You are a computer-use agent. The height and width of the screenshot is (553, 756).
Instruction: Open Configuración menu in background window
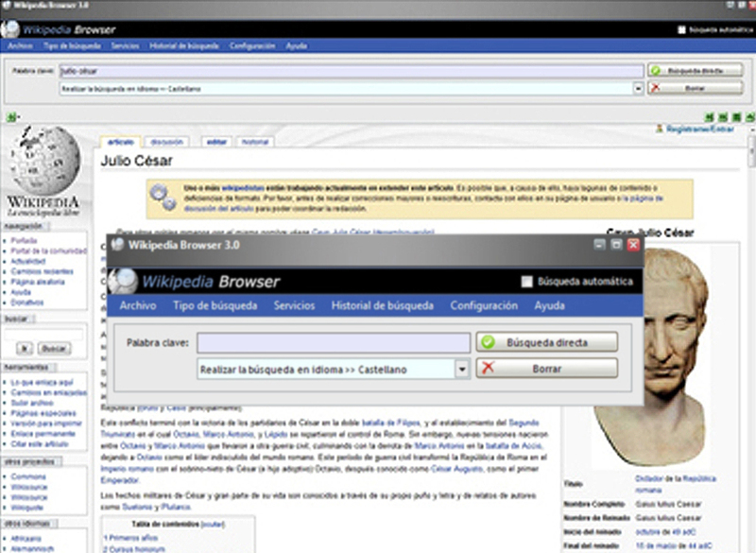(x=252, y=45)
